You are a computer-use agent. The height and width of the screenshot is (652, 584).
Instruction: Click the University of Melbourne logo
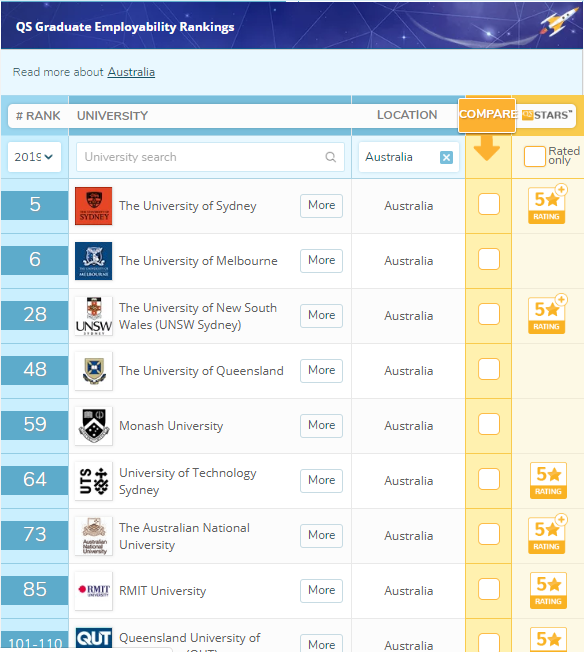click(x=93, y=261)
